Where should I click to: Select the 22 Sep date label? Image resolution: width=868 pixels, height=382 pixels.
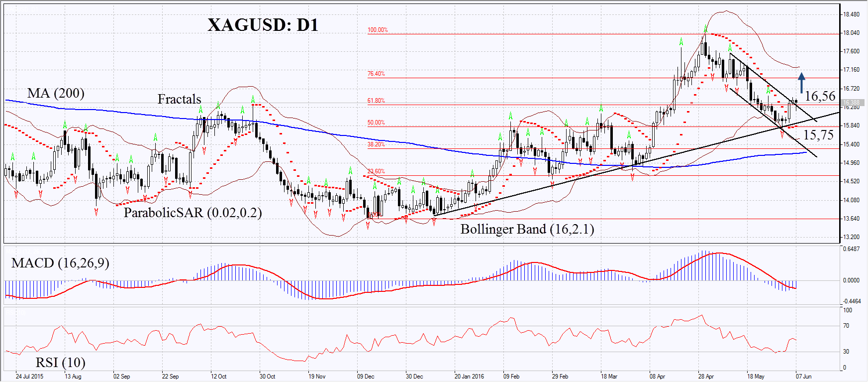(x=170, y=377)
